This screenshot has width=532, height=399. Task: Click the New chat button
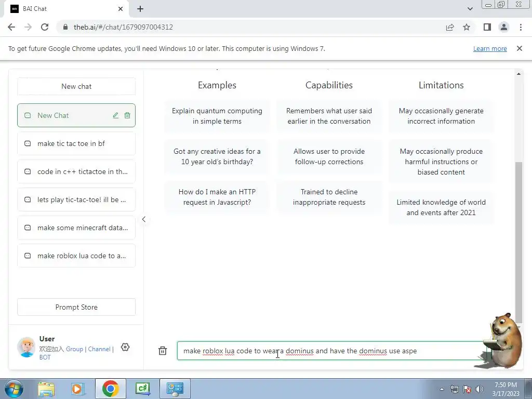pos(76,86)
